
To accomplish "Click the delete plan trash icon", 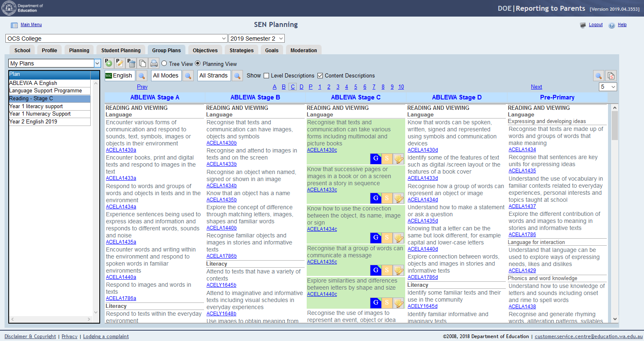I will (131, 63).
